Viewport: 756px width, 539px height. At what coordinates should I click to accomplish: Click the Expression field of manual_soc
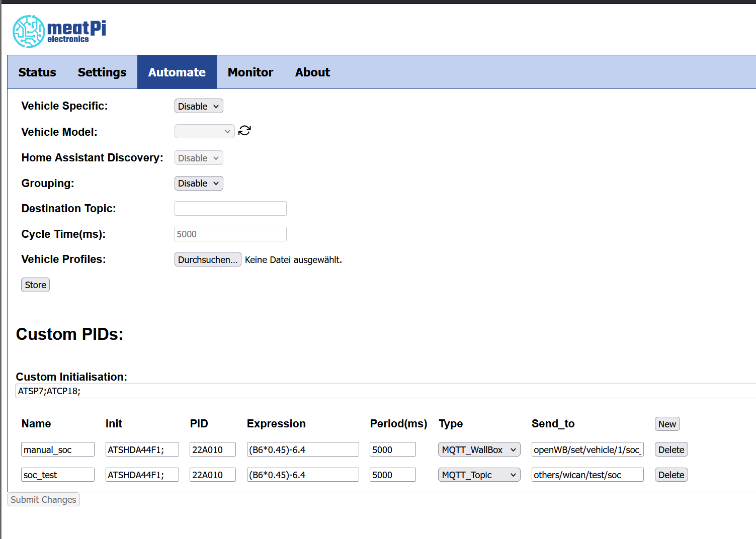click(x=303, y=450)
